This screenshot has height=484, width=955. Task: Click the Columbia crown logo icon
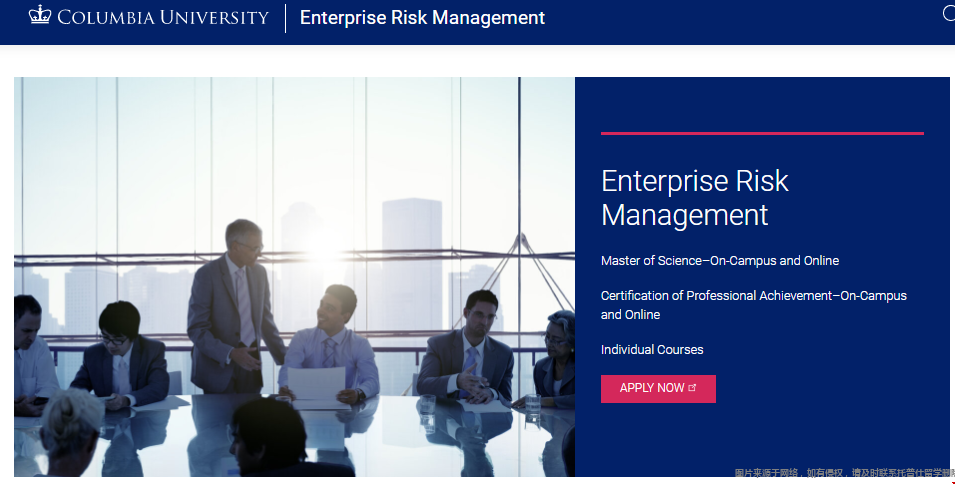coord(40,15)
